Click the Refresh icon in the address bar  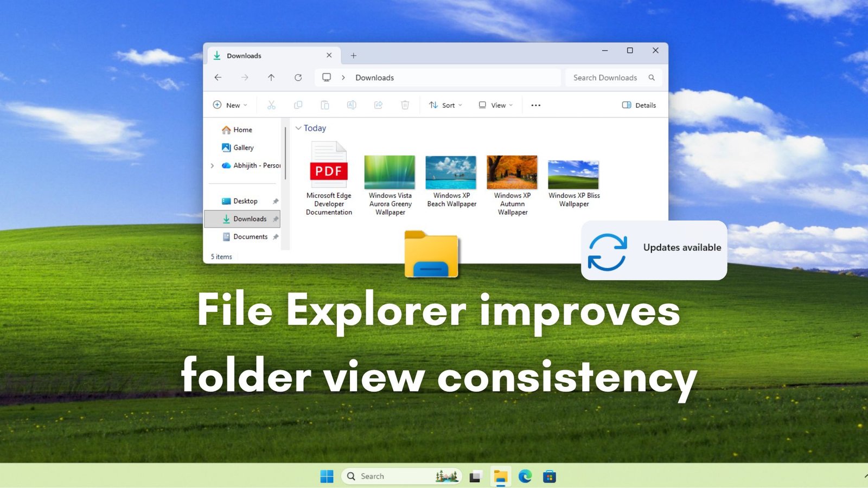pyautogui.click(x=298, y=78)
